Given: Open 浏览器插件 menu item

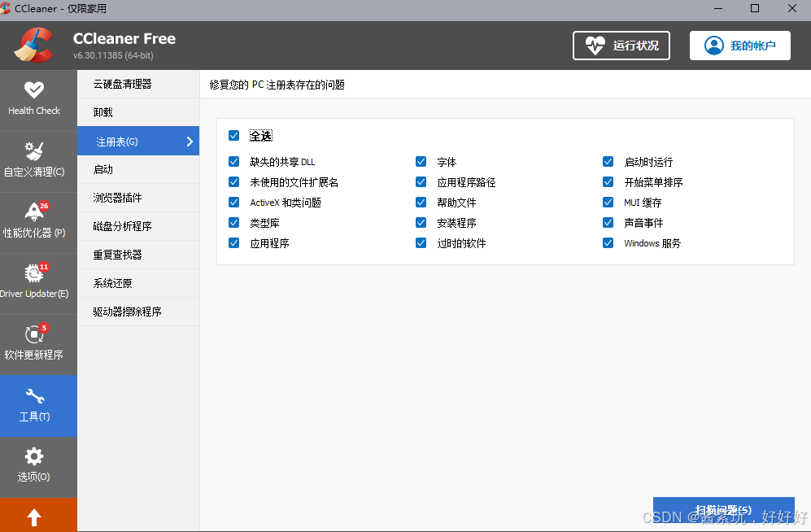Looking at the screenshot, I should click(138, 198).
